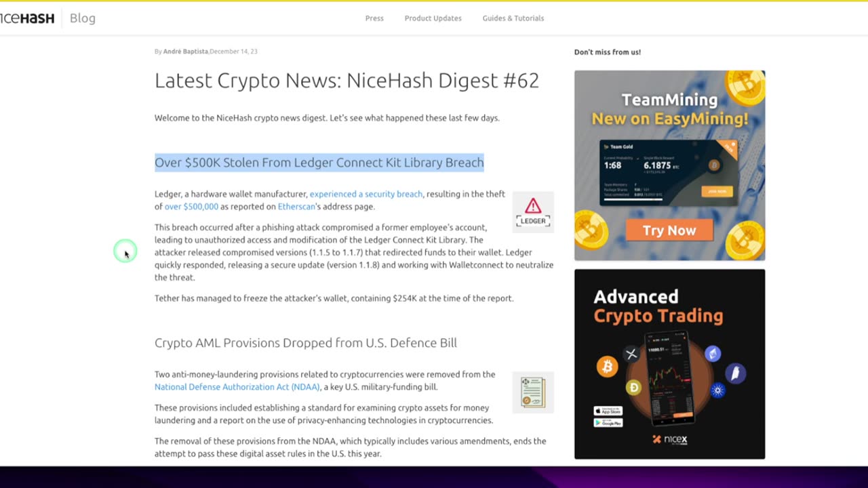
Task: Open the NiceHash logo homepage
Action: pos(27,18)
